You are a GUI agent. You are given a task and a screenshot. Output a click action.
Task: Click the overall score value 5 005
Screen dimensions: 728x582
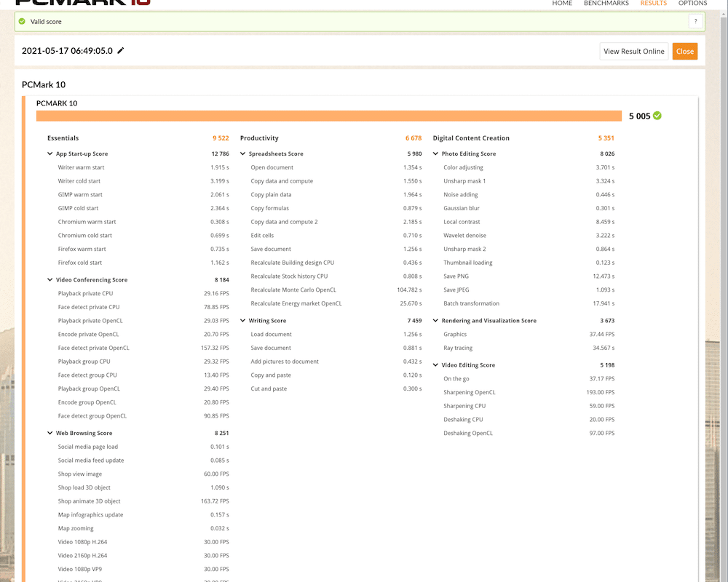[x=639, y=116]
